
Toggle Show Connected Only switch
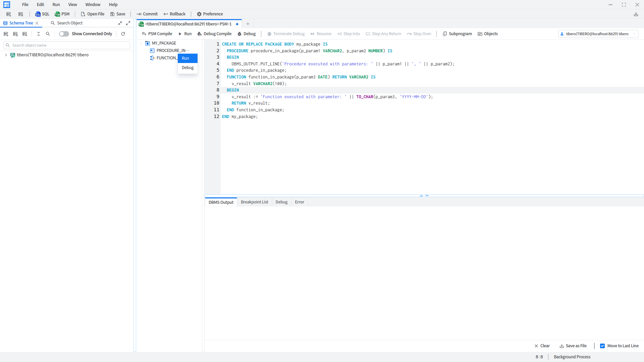(64, 34)
